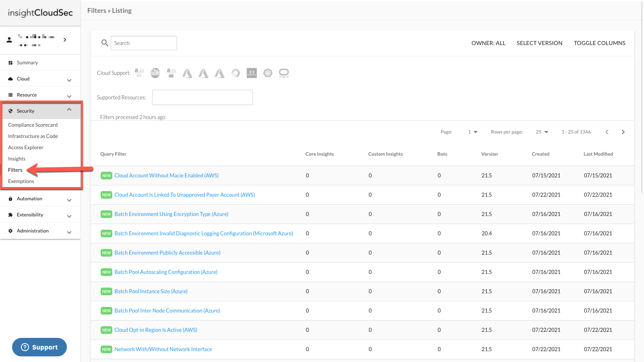Click version 20.4 in the Batch Environment row
The image size is (644, 362).
tap(487, 233)
